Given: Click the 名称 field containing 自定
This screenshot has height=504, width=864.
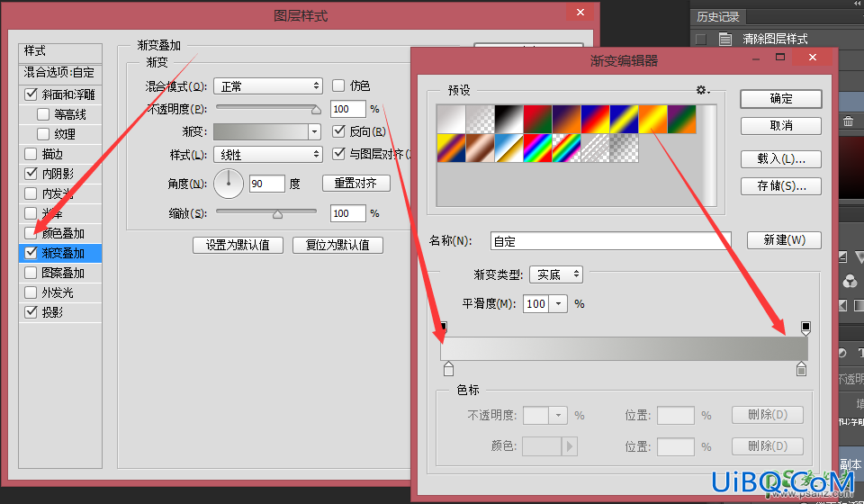Looking at the screenshot, I should (610, 241).
